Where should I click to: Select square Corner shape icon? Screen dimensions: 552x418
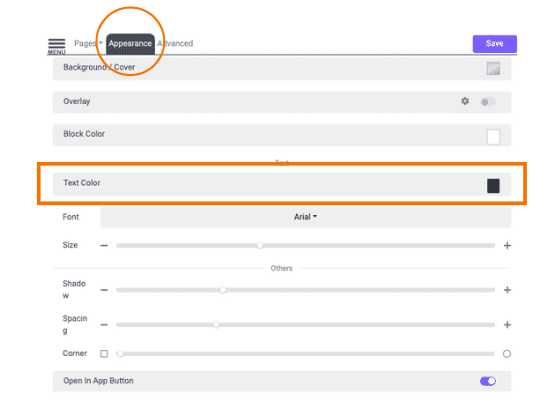coord(104,354)
